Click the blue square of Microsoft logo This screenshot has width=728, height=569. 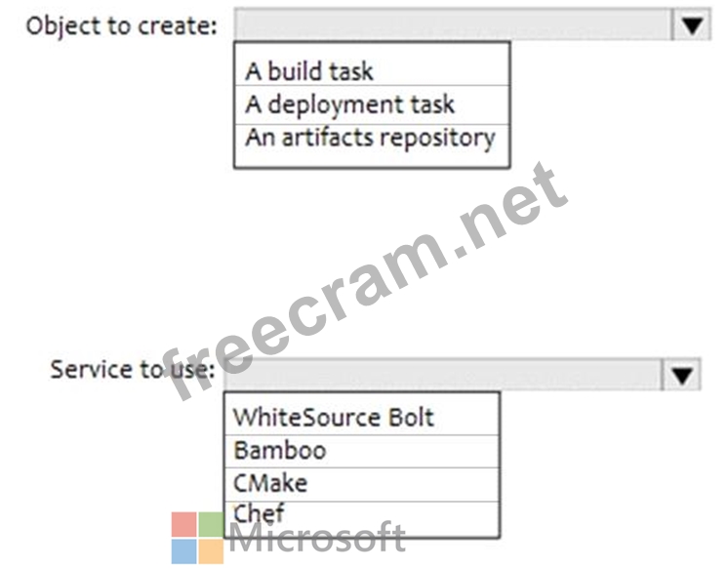pos(183,551)
